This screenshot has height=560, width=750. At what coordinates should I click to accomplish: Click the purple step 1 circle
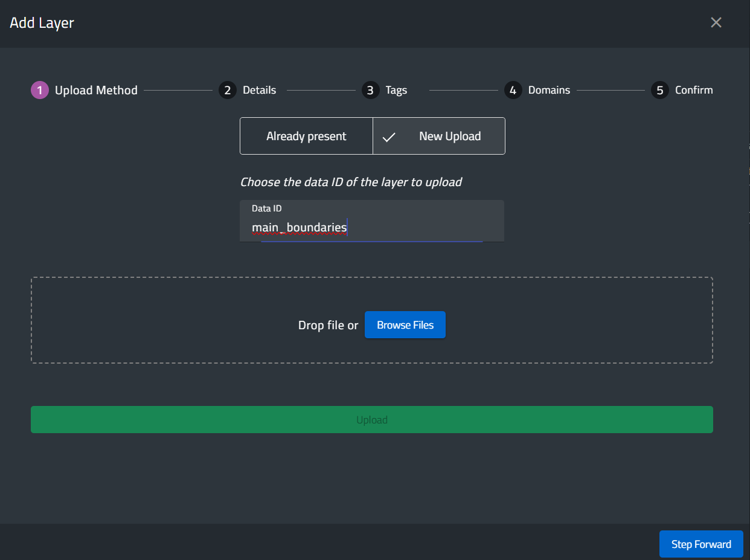40,91
